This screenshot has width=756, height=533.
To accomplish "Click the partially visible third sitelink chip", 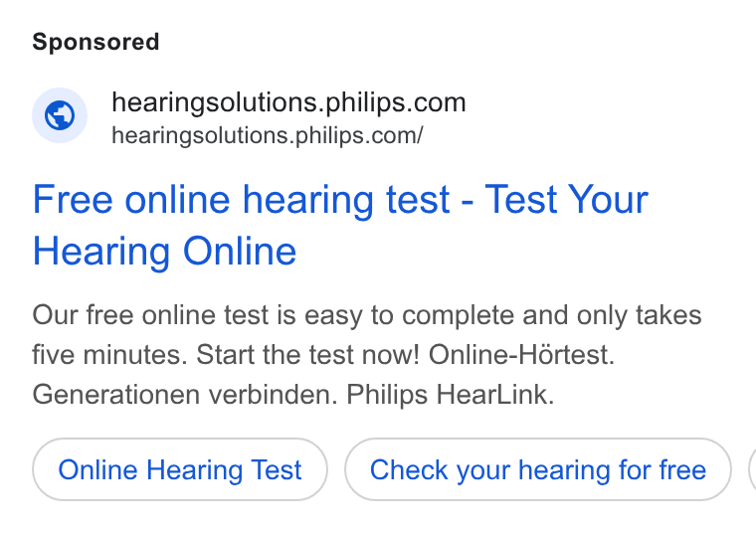I will coord(752,469).
